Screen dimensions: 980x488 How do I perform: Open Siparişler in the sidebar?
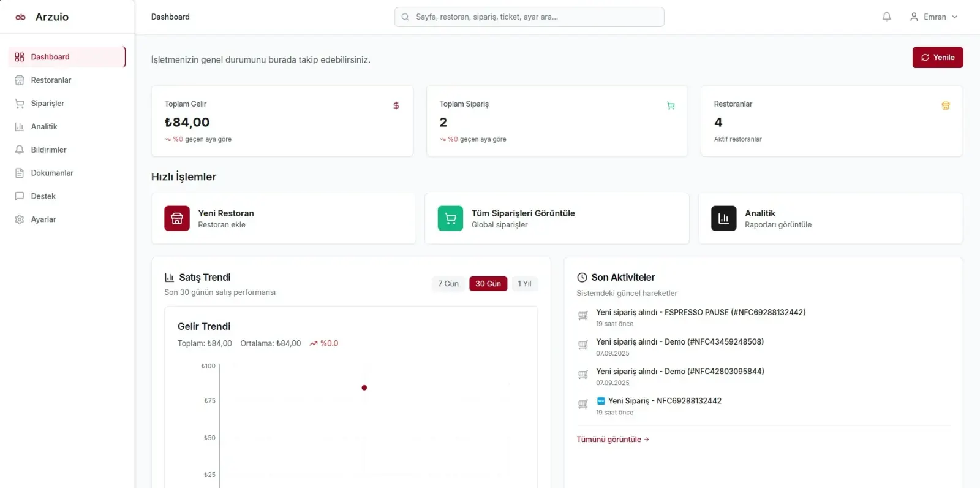tap(67, 104)
